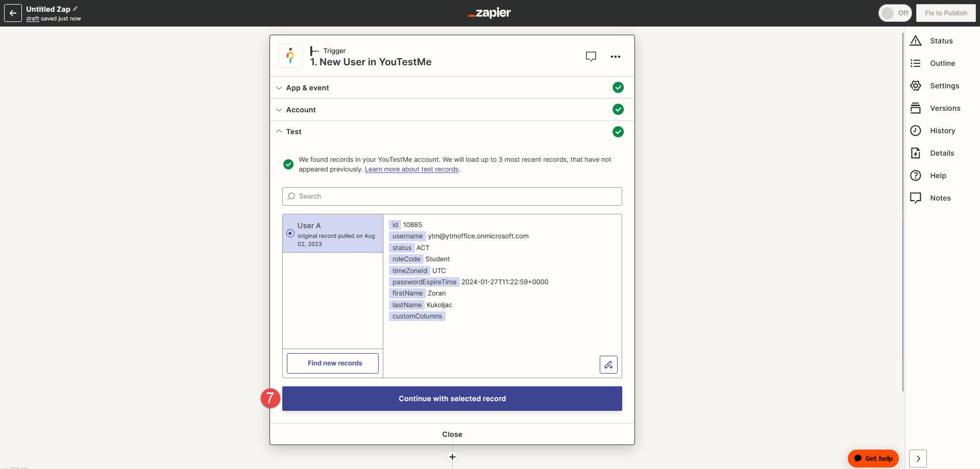Screen dimensions: 980x469
Task: Open the step three-dot menu
Action: pyautogui.click(x=616, y=57)
